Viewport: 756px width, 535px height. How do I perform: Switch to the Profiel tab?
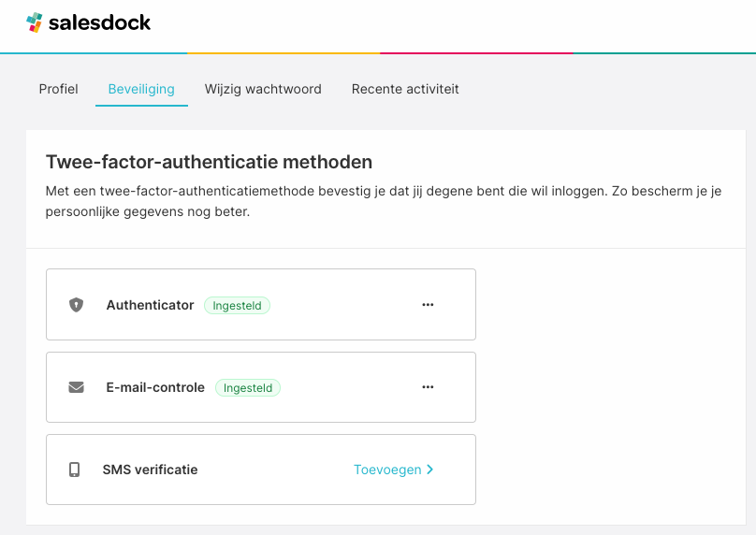pyautogui.click(x=58, y=90)
